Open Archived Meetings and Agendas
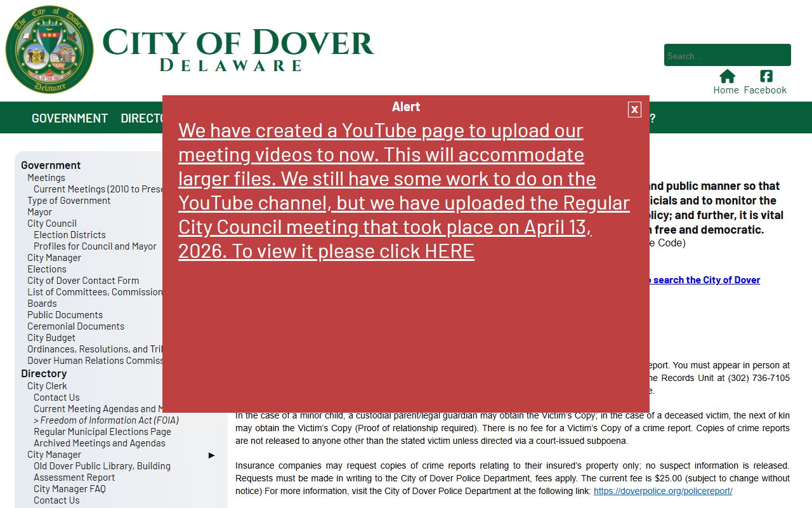Image resolution: width=812 pixels, height=508 pixels. click(x=100, y=443)
